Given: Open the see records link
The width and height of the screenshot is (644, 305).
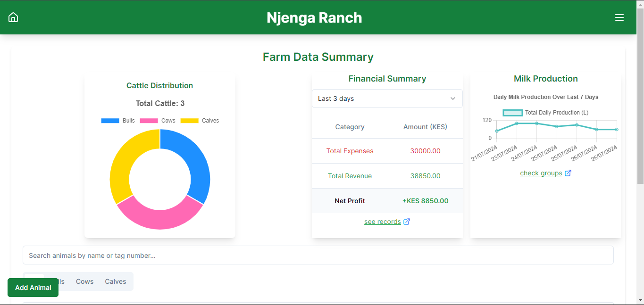Looking at the screenshot, I should [x=383, y=222].
